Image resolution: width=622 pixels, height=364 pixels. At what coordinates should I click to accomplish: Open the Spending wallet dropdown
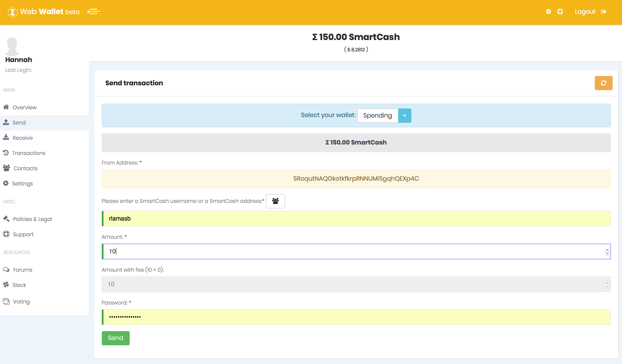coord(384,115)
